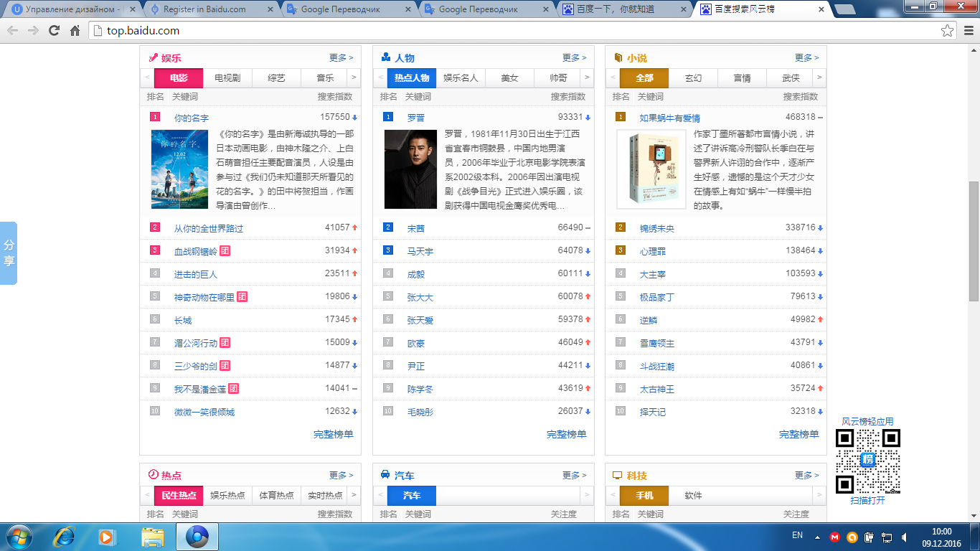Click 团 badge next to 三少爷的剑

click(x=225, y=366)
